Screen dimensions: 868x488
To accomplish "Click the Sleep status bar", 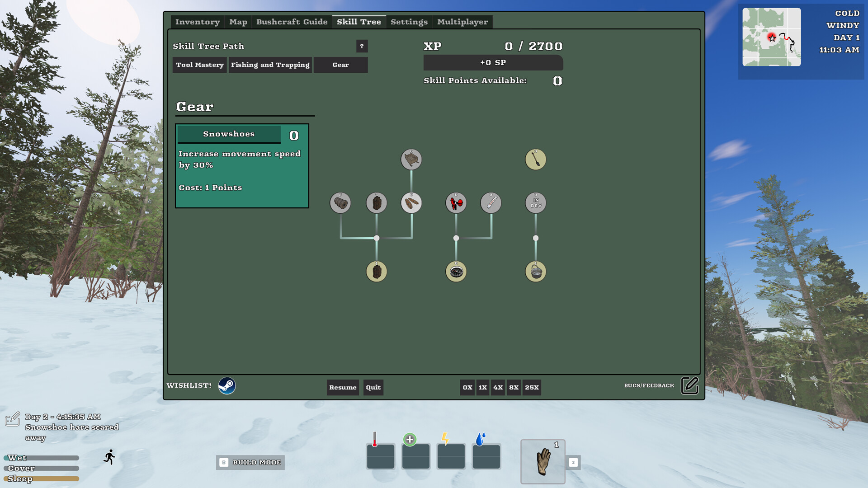I will click(x=42, y=479).
